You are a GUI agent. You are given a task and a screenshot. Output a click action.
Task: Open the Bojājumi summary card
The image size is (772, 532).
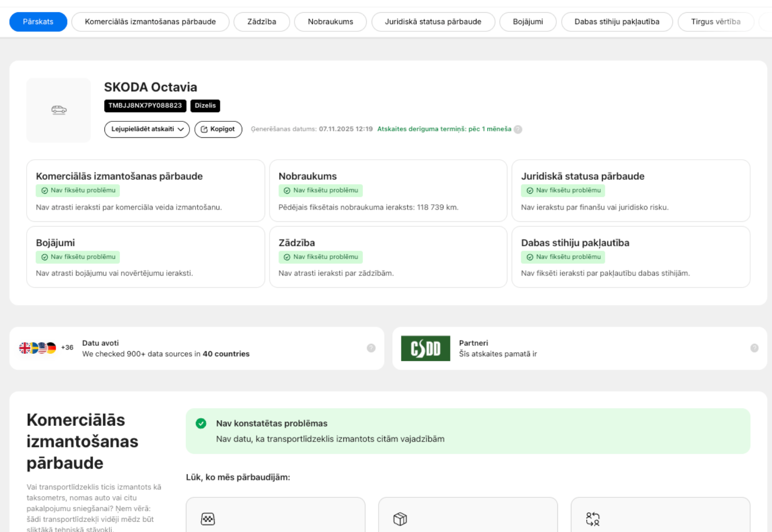click(x=145, y=257)
